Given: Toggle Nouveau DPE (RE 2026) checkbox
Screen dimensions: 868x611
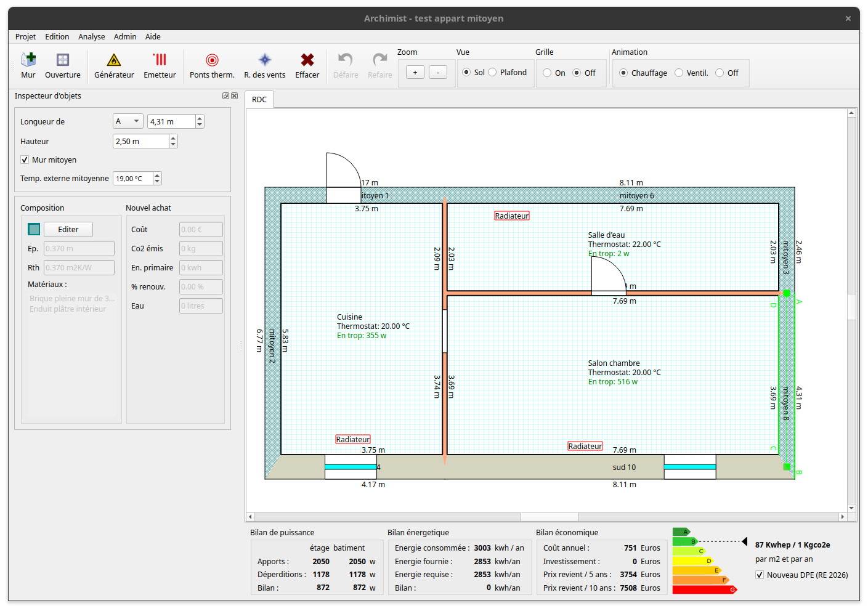Looking at the screenshot, I should [760, 575].
